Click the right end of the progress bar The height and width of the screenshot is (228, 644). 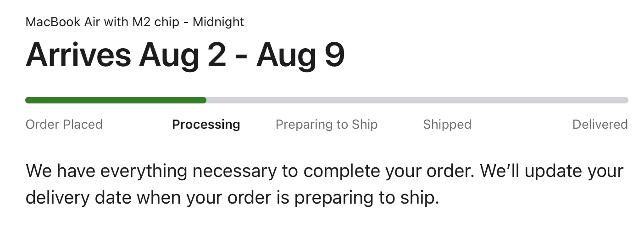coord(626,100)
